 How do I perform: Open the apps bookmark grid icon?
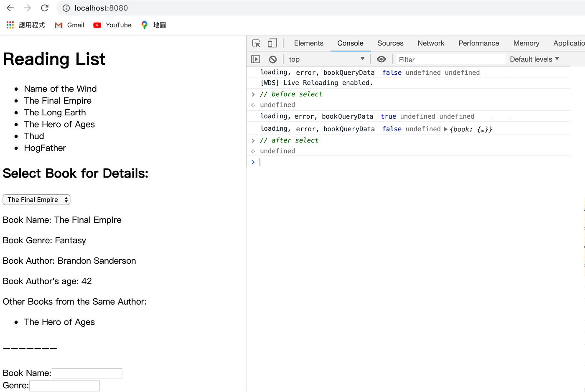(x=10, y=25)
